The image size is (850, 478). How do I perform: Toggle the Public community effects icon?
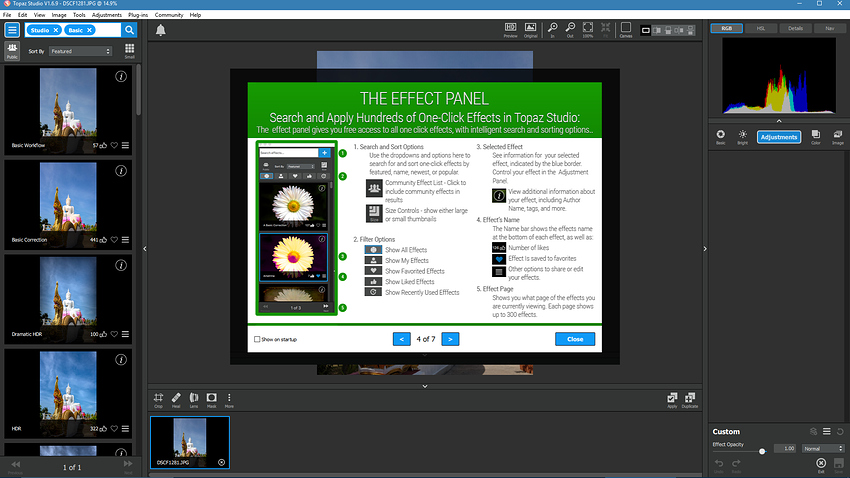point(12,50)
